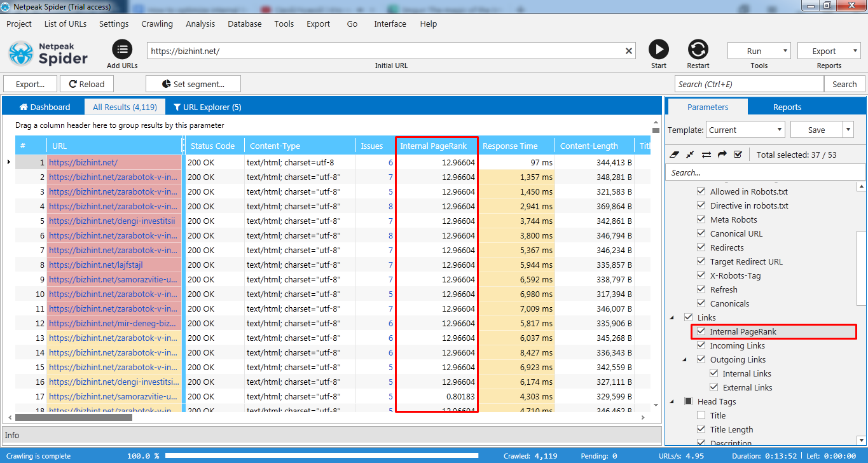
Task: Collapse the Links parameter group
Action: [673, 318]
